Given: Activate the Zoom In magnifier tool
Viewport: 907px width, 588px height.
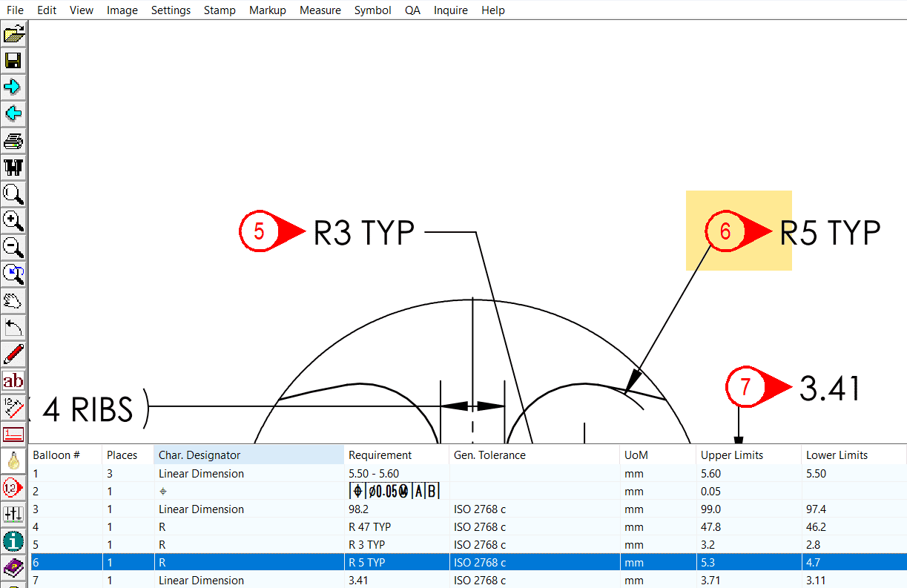Looking at the screenshot, I should [13, 220].
